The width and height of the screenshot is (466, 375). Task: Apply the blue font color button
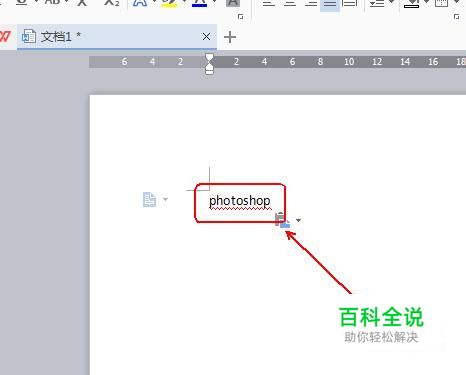point(199,3)
